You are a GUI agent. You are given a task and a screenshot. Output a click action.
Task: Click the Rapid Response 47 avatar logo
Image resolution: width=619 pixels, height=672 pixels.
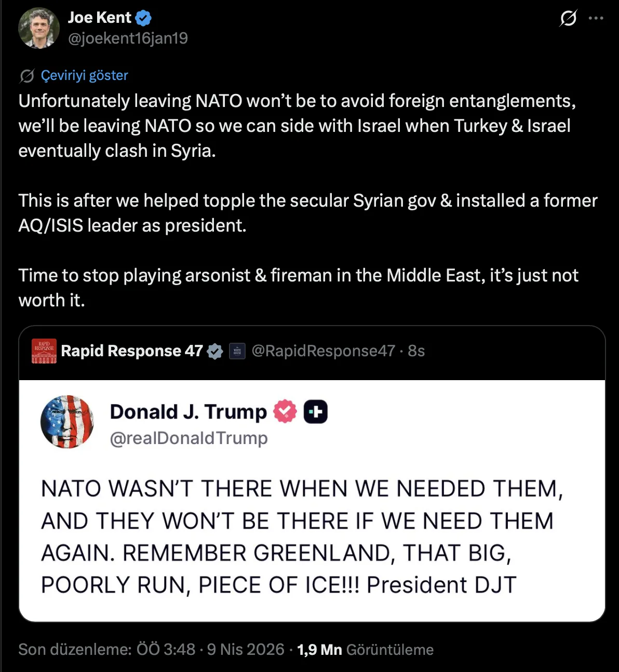click(x=44, y=351)
